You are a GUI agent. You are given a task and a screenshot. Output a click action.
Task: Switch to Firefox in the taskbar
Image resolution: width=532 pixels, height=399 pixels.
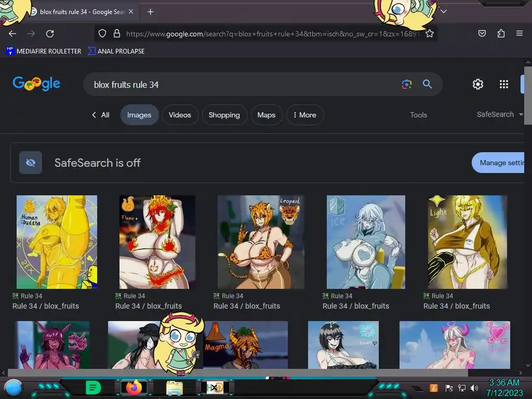click(x=134, y=388)
